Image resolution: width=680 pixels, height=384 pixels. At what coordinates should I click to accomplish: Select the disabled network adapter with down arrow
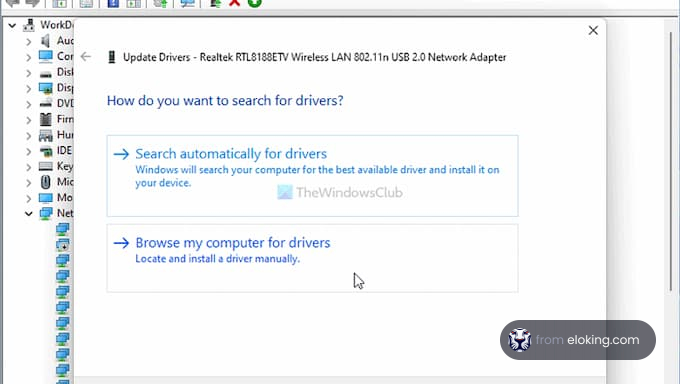[x=62, y=245]
